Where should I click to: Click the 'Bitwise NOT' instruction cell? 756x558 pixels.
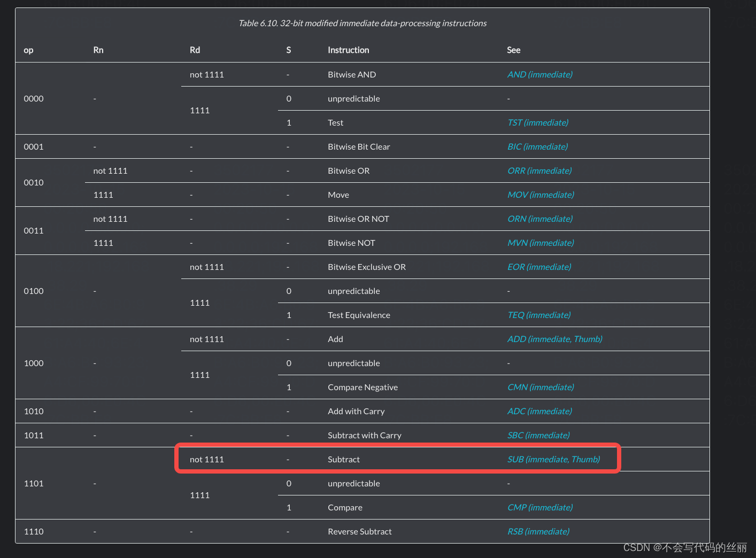point(351,243)
